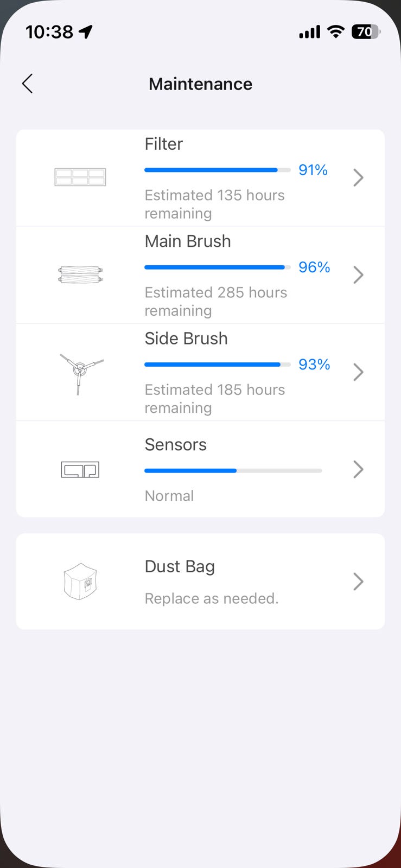Open Main Brush details chevron
The image size is (401, 868).
pyautogui.click(x=358, y=275)
